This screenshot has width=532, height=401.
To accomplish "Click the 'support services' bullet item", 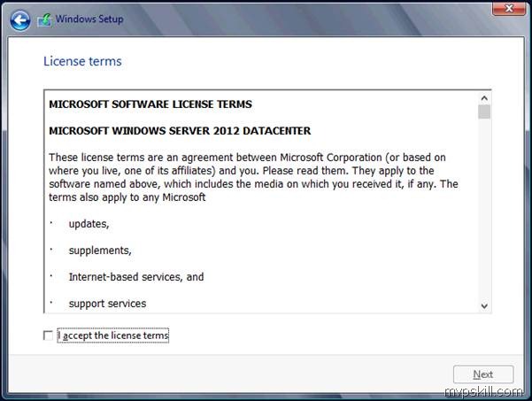I will (x=108, y=304).
